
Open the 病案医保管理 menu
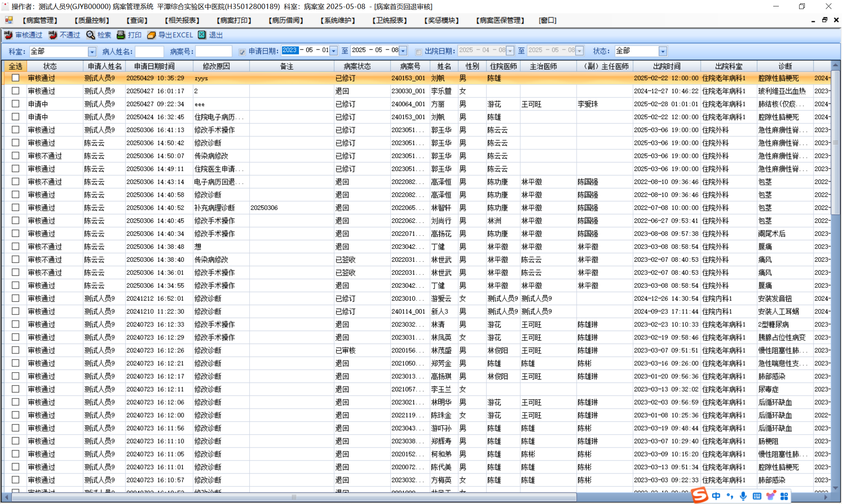click(x=500, y=20)
